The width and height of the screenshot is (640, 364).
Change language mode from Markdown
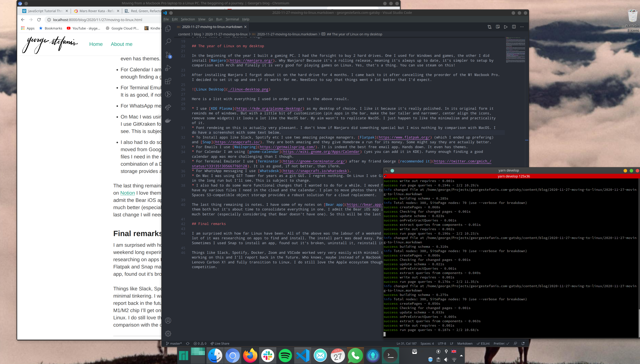pyautogui.click(x=465, y=343)
